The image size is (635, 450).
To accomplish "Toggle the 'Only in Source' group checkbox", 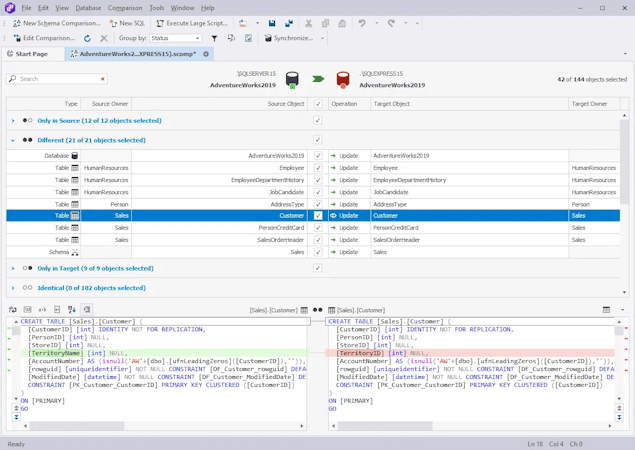I will pyautogui.click(x=318, y=120).
